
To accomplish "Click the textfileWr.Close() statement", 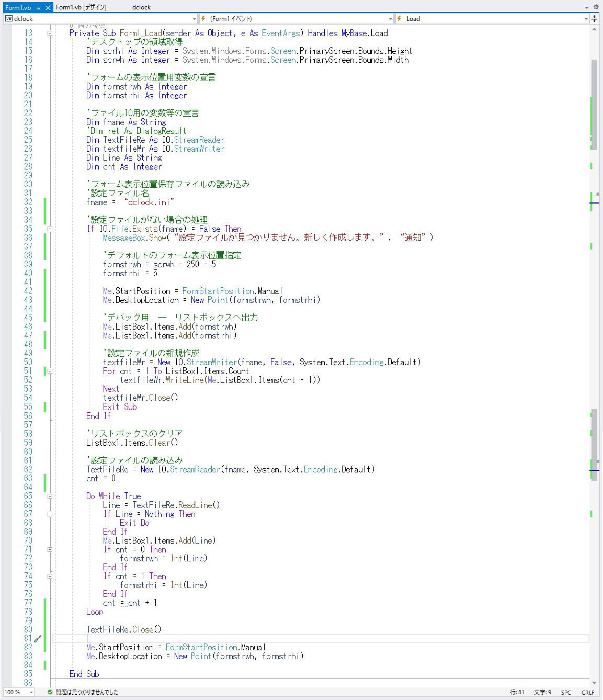I will tap(141, 398).
